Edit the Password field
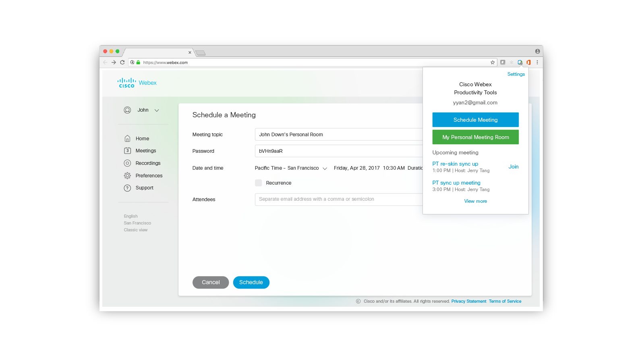 [339, 151]
